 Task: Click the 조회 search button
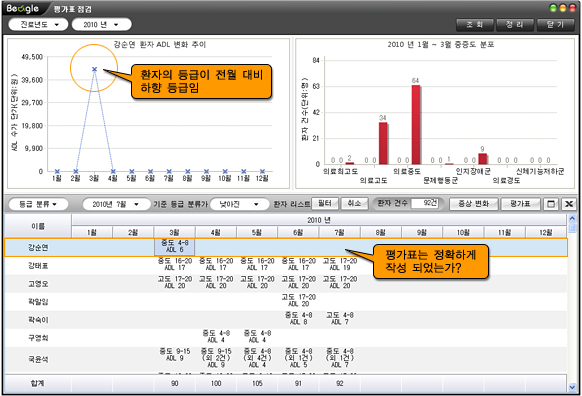point(475,25)
